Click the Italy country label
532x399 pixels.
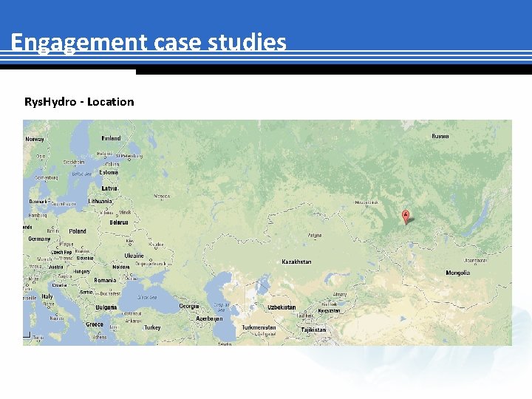click(x=47, y=296)
